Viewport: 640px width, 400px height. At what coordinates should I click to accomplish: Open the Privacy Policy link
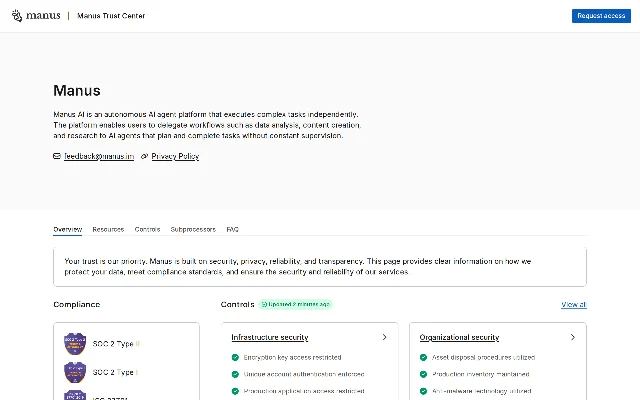tap(175, 156)
